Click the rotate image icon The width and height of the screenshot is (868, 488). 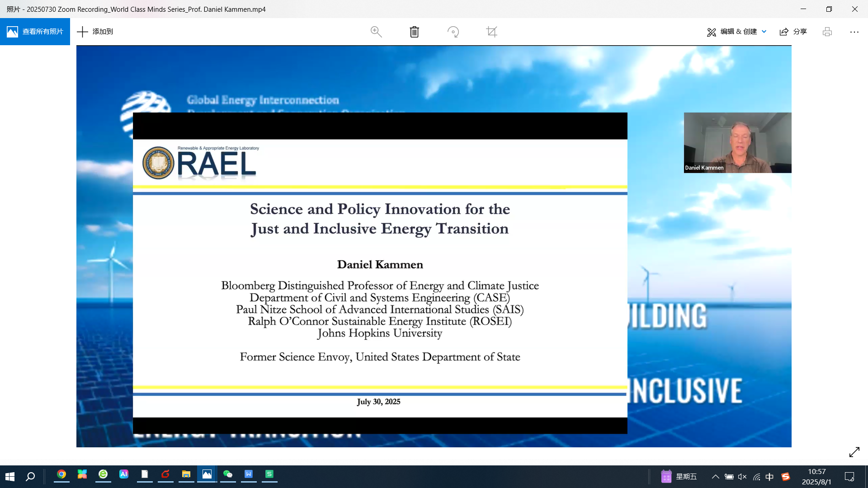point(453,32)
